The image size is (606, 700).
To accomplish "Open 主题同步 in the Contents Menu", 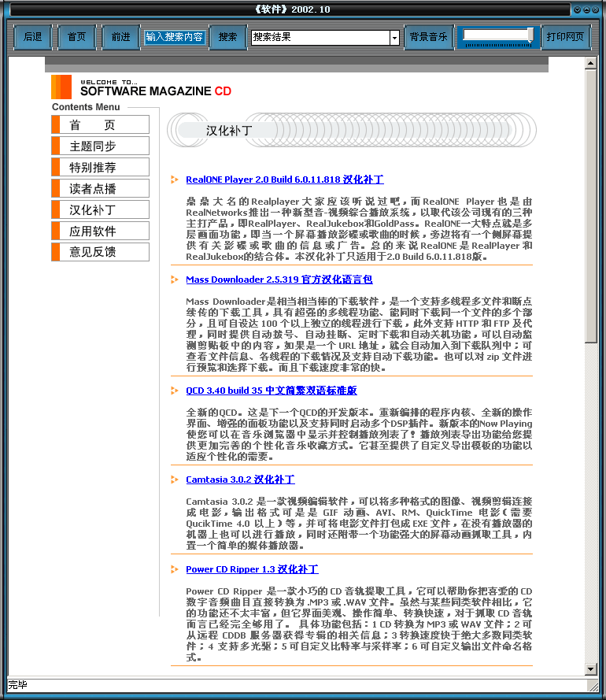I will (101, 146).
